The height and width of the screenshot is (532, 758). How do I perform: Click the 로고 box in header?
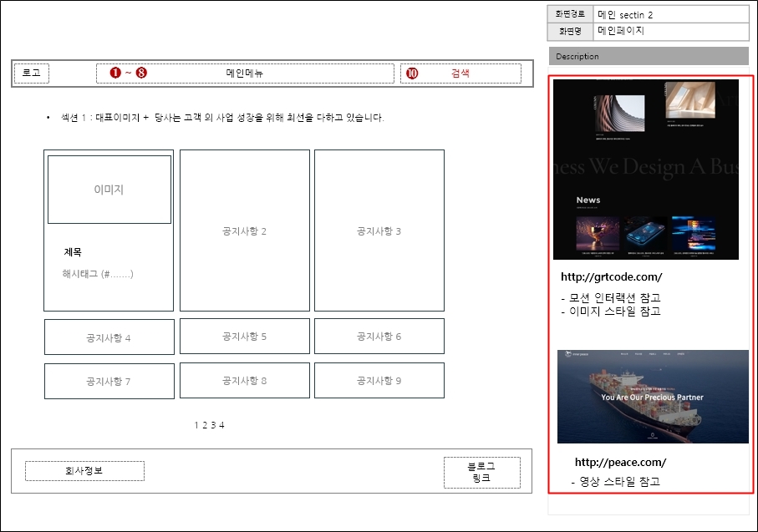click(32, 73)
